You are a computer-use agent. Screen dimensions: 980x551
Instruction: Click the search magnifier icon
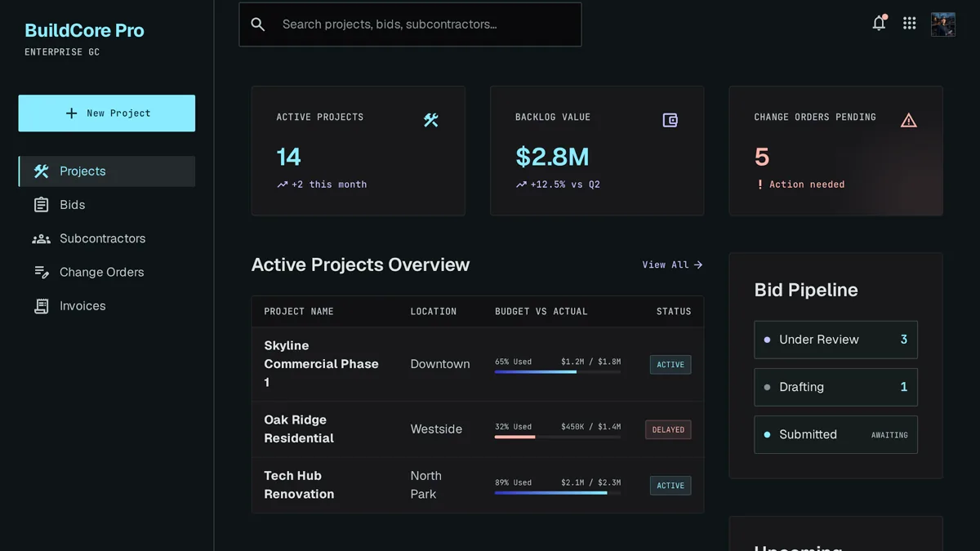point(258,24)
